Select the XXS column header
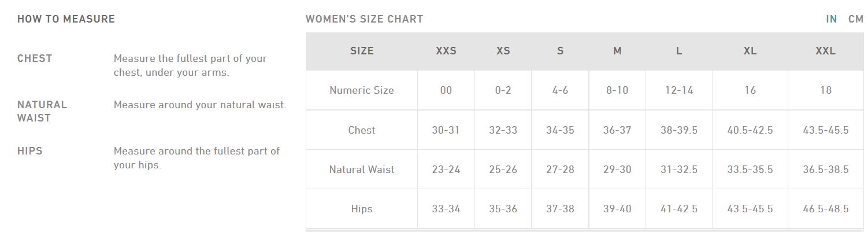The height and width of the screenshot is (232, 868). pyautogui.click(x=446, y=51)
